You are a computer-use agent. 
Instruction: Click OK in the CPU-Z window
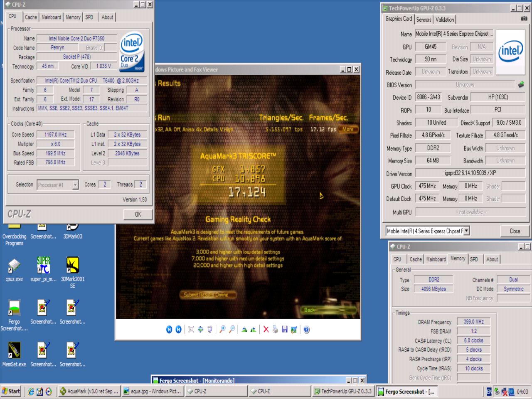[x=138, y=214]
